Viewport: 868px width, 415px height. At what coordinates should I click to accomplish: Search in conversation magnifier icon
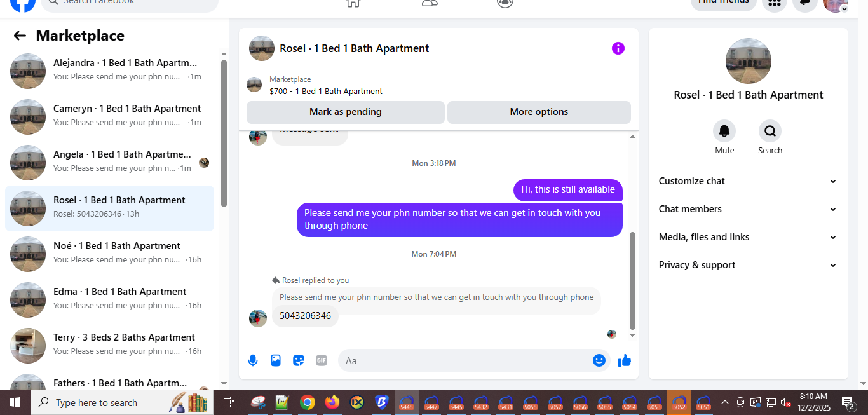click(770, 131)
